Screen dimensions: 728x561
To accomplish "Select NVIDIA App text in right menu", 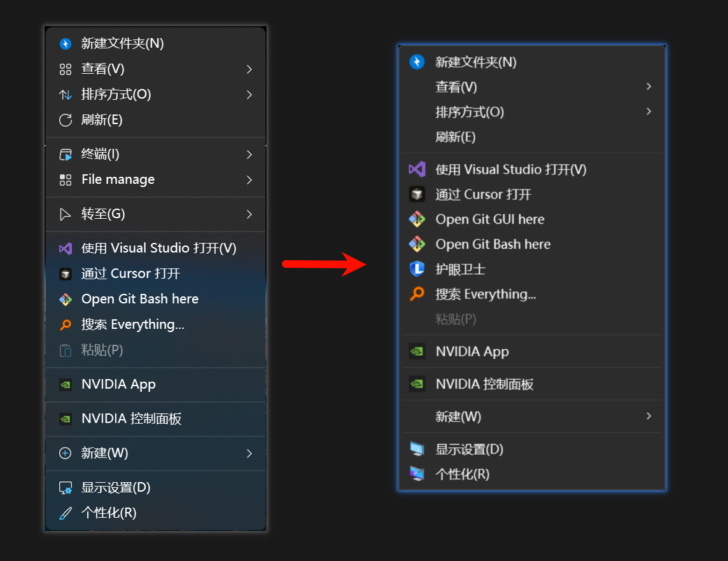I will (x=472, y=352).
